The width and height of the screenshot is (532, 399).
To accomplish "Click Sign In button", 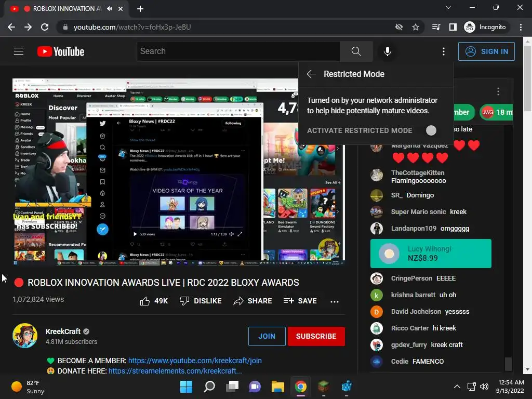I will pyautogui.click(x=486, y=51).
